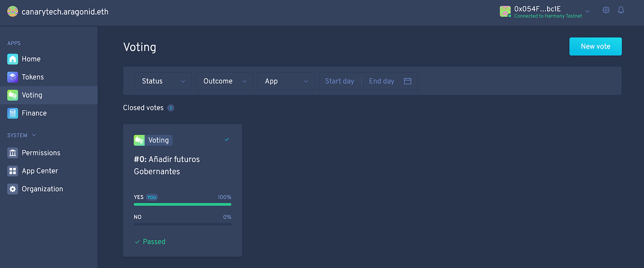The width and height of the screenshot is (644, 268).
Task: Click the checkmark icon on vote card corner
Action: 227,140
